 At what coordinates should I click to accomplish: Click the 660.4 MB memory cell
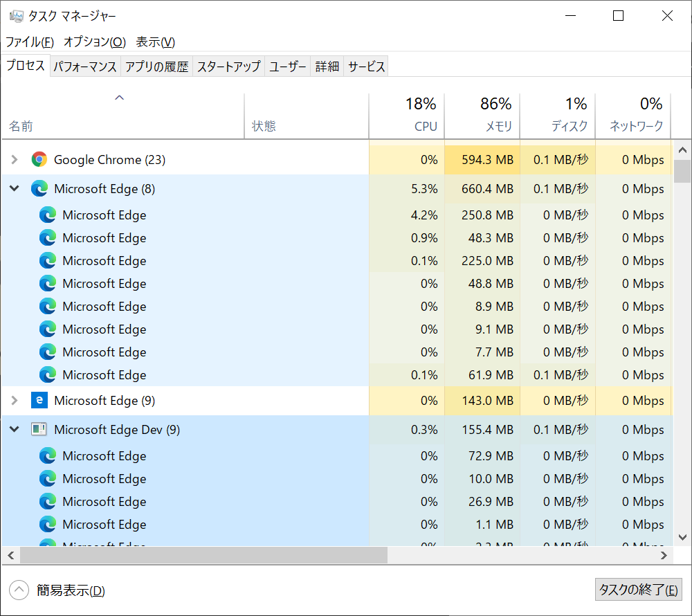coord(482,189)
